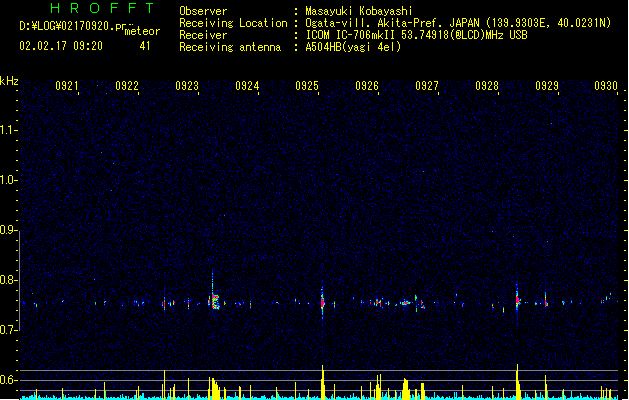
Task: Click the tallest yellow intensity peak after 0925
Action: [323, 381]
